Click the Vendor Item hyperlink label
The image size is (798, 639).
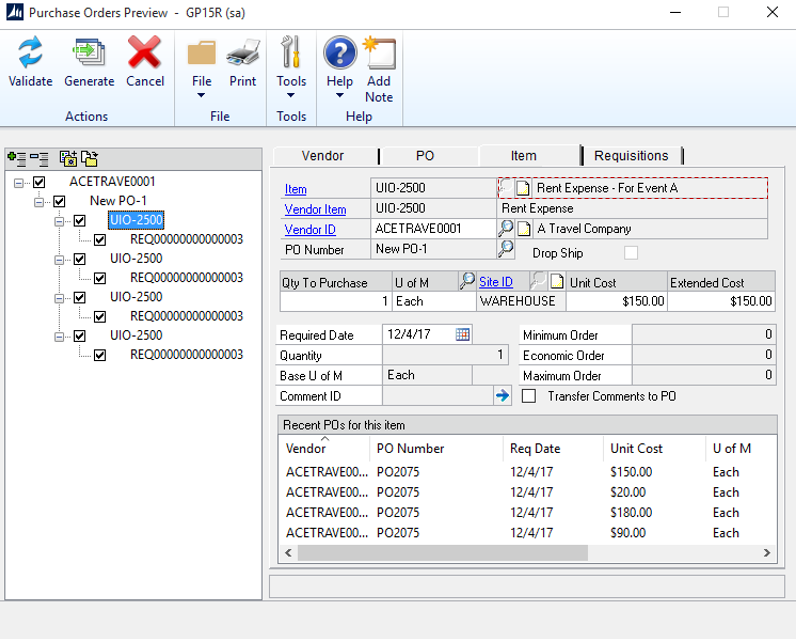pyautogui.click(x=316, y=209)
